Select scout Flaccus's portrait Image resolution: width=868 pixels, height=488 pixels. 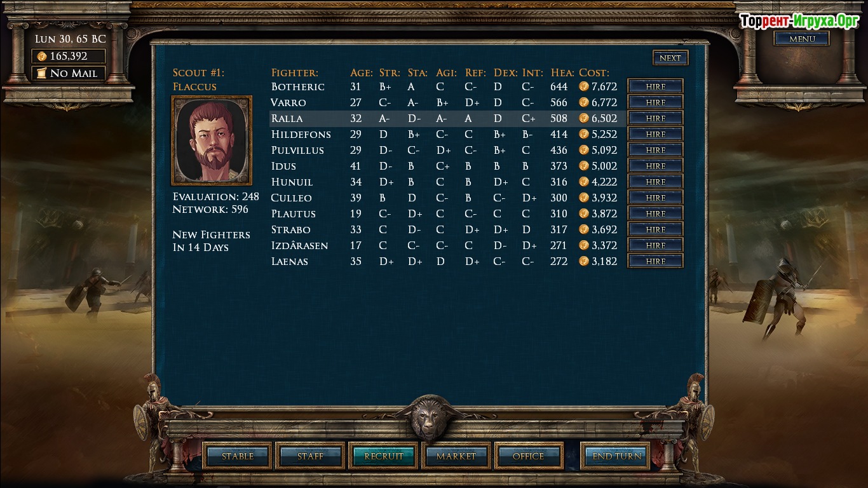tap(212, 140)
